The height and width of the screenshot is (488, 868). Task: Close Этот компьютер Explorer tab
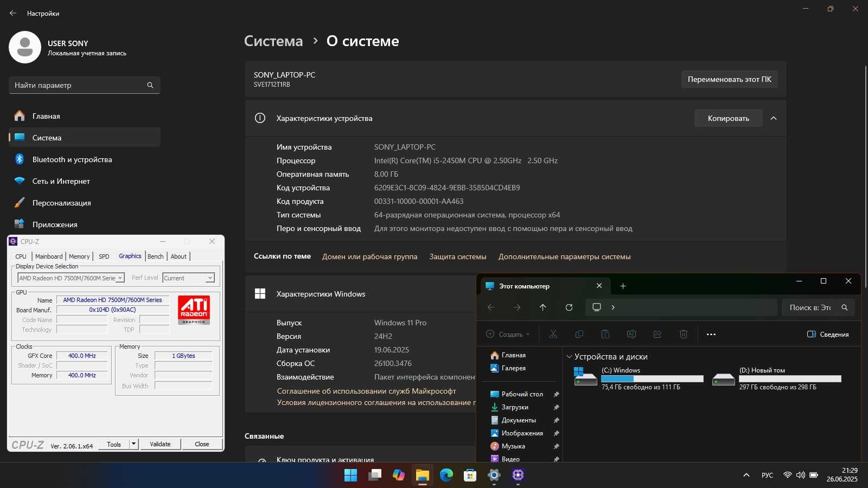click(x=599, y=286)
